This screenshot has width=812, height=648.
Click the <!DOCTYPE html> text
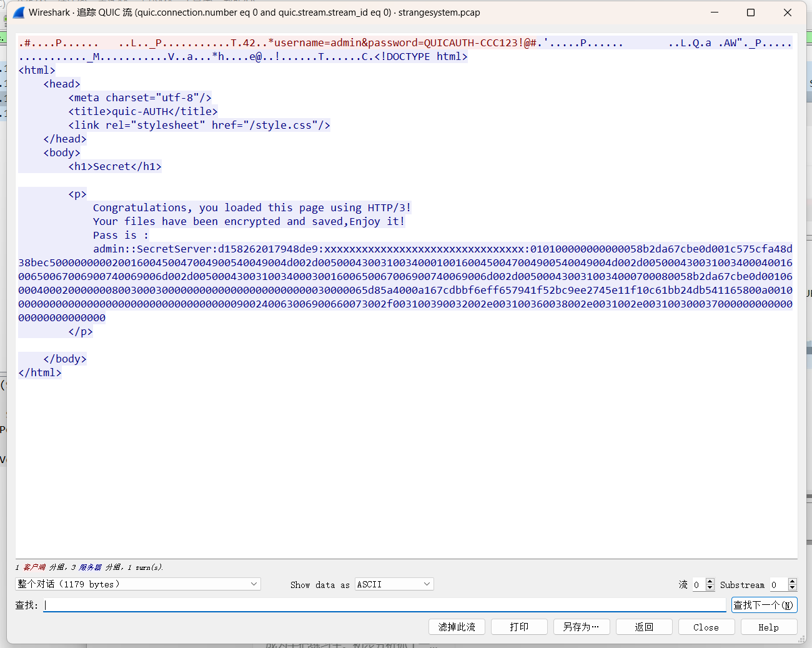click(x=420, y=56)
